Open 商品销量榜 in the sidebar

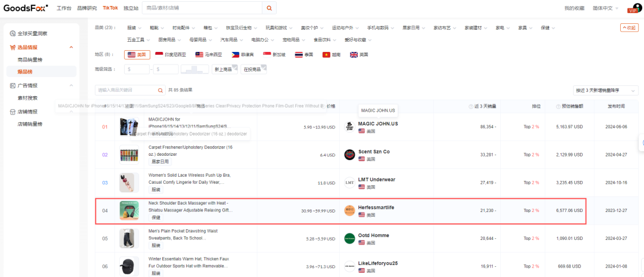pos(30,60)
